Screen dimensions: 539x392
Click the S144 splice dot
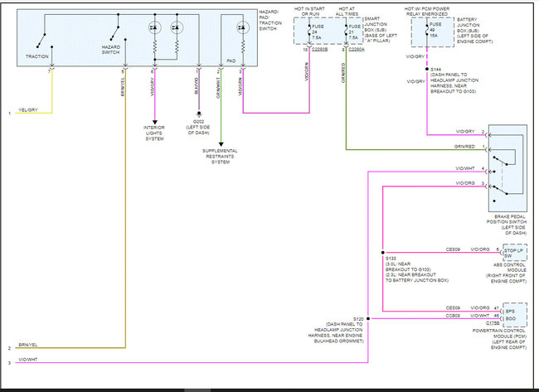[427, 69]
